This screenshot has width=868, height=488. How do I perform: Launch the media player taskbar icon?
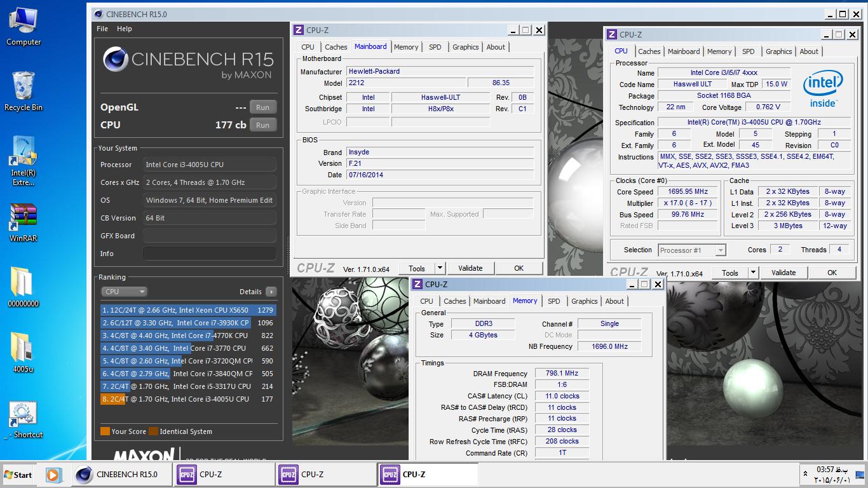(x=53, y=475)
